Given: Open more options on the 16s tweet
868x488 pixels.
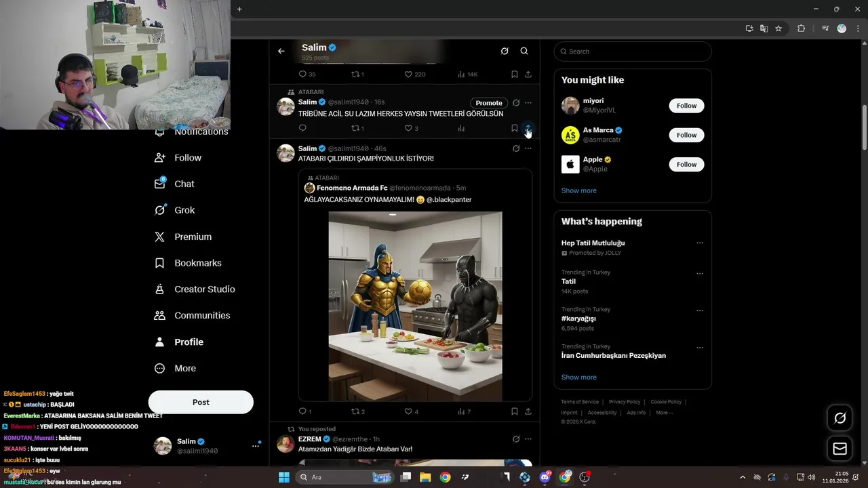Looking at the screenshot, I should (x=528, y=103).
